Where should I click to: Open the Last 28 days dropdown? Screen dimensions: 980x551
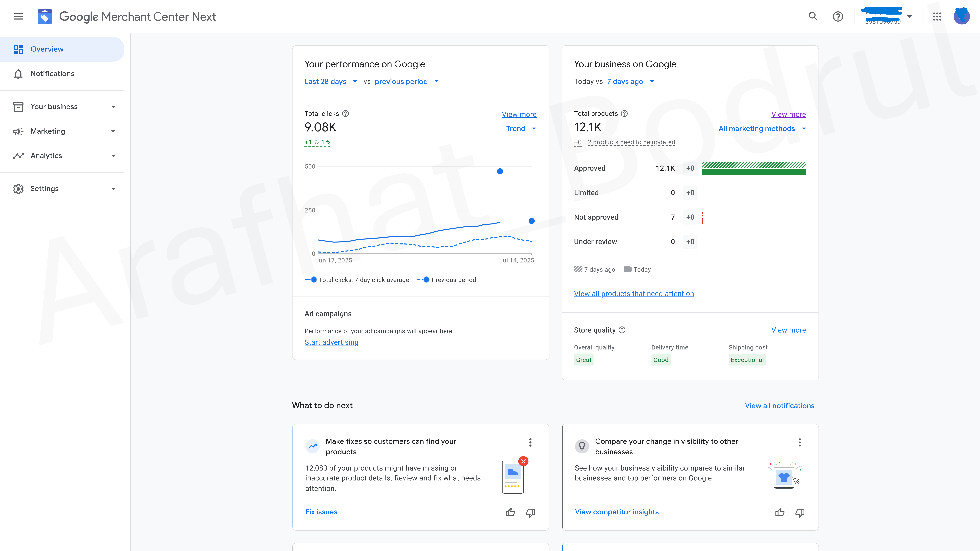pyautogui.click(x=331, y=81)
